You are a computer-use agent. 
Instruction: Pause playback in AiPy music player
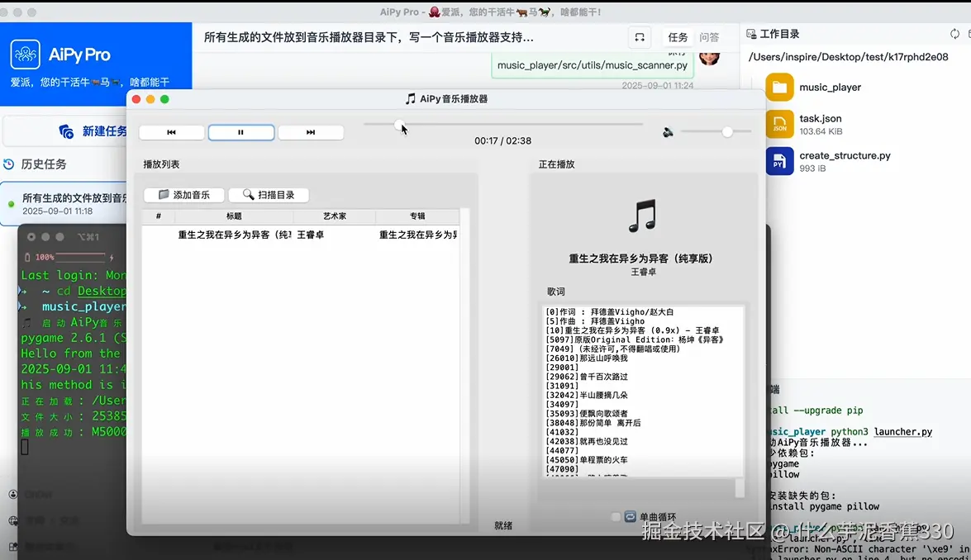point(241,132)
